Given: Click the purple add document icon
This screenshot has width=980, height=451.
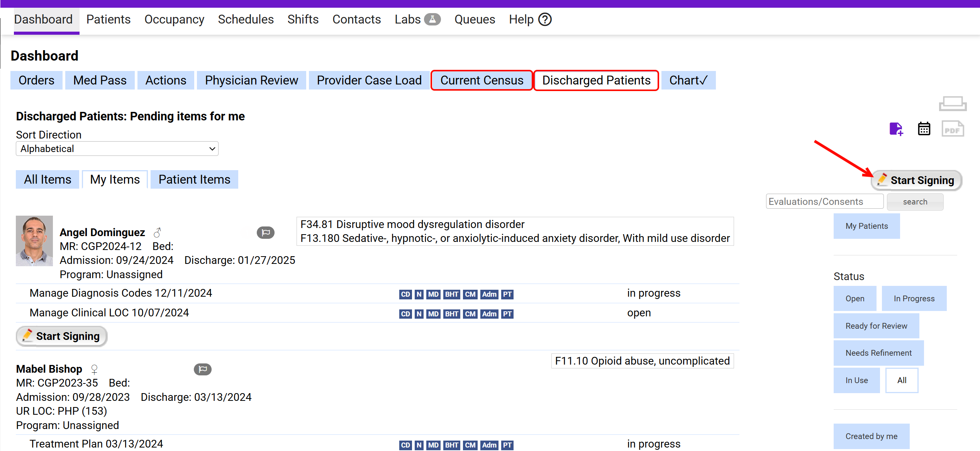Looking at the screenshot, I should [x=896, y=129].
